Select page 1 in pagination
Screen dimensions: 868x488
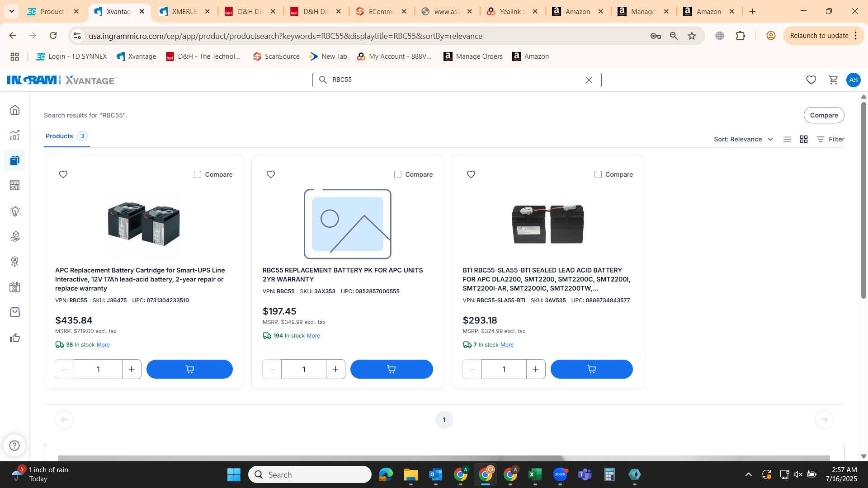click(444, 420)
